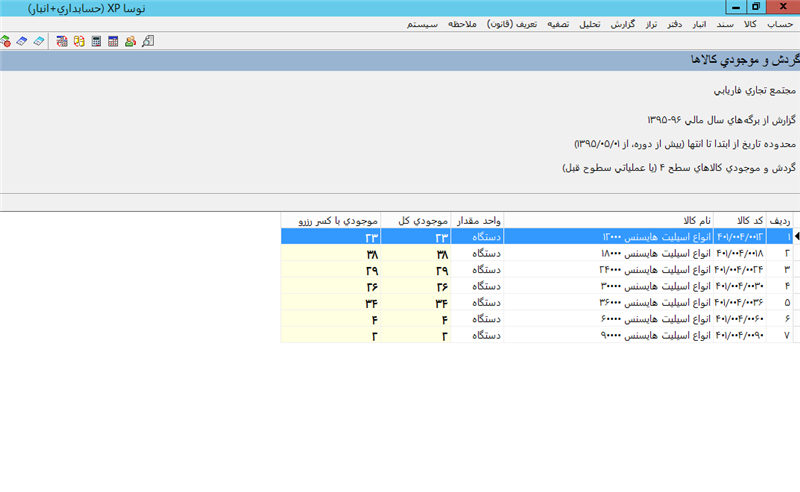Click the table refresh icon with red arrows

coord(62,42)
